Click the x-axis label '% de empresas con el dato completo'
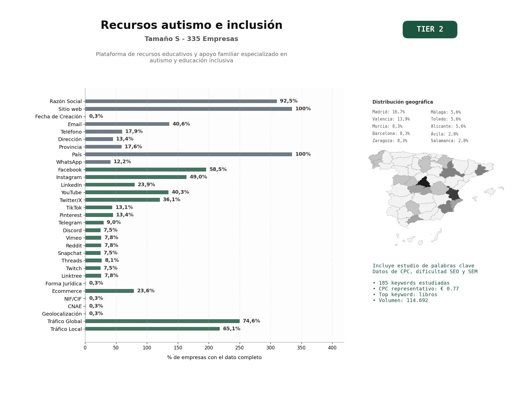The image size is (532, 399). pos(214,357)
